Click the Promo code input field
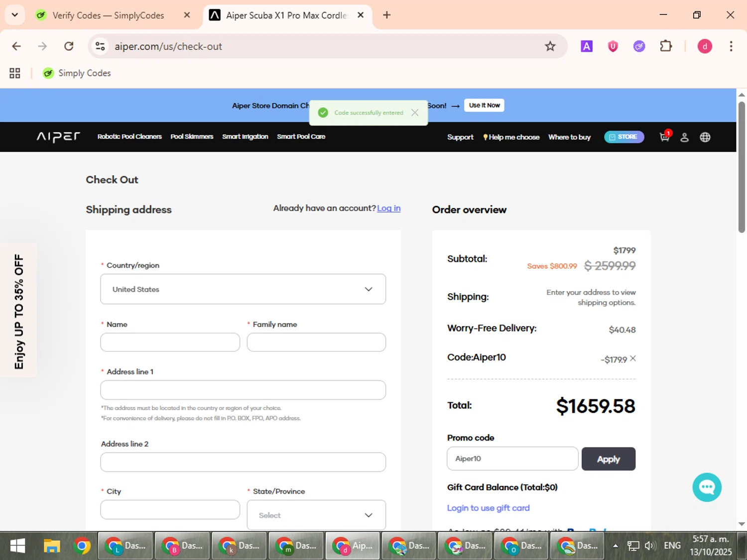 (x=512, y=458)
